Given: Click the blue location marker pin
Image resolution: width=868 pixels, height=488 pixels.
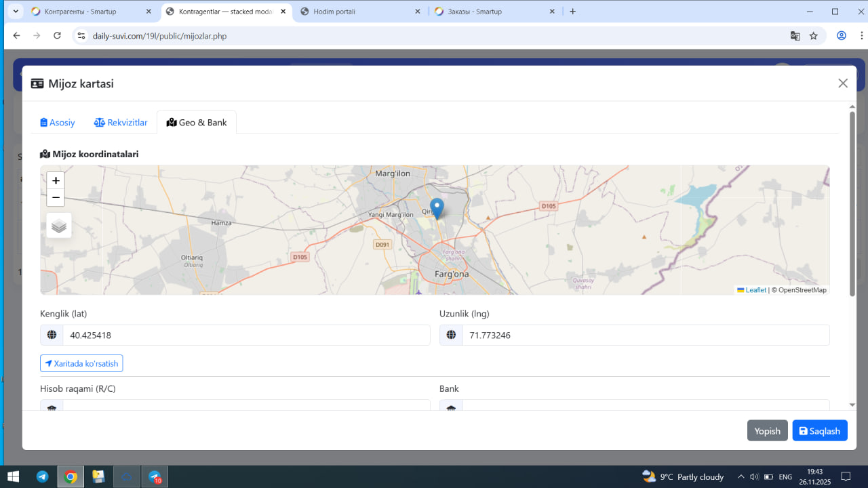Looking at the screenshot, I should click(x=437, y=207).
